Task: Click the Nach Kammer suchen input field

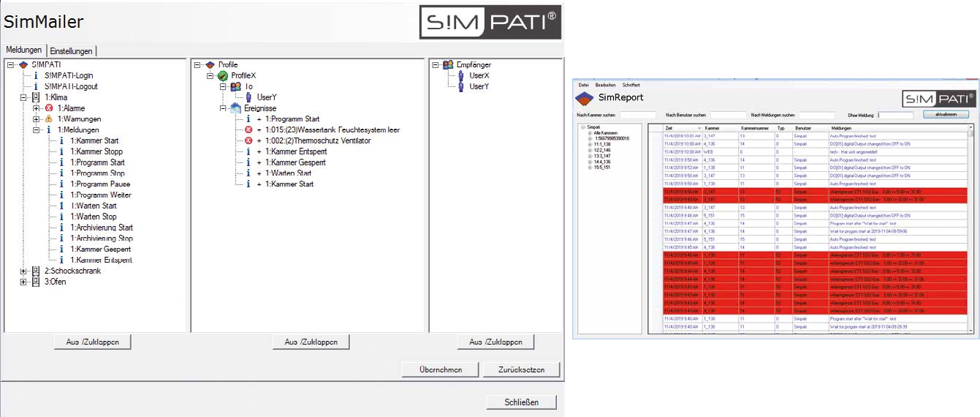Action: (638, 115)
